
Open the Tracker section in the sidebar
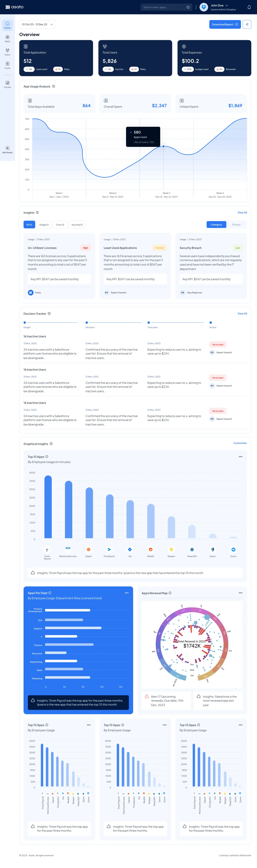pos(7,85)
